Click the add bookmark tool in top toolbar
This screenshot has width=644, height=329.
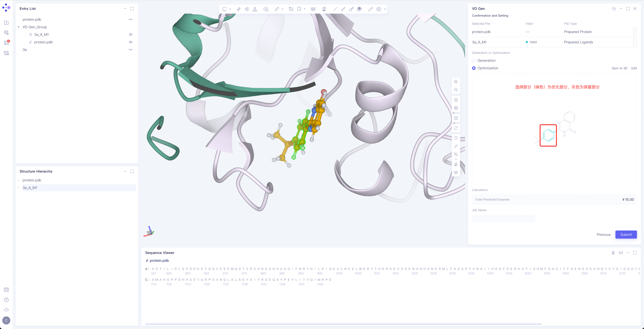coord(299,9)
